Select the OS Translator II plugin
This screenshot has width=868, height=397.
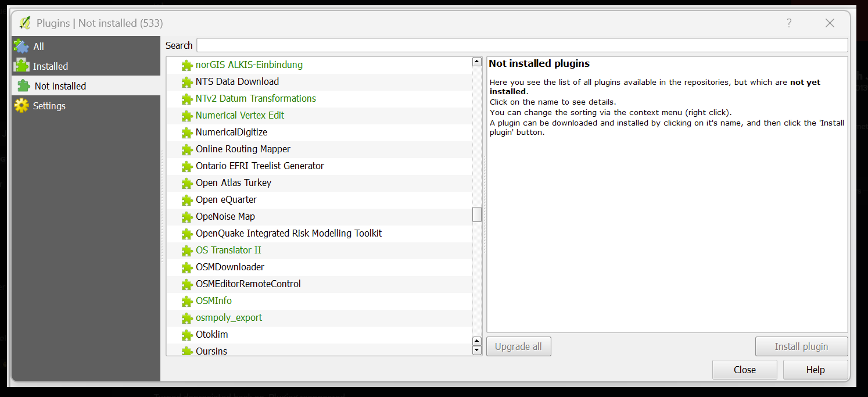pyautogui.click(x=228, y=250)
